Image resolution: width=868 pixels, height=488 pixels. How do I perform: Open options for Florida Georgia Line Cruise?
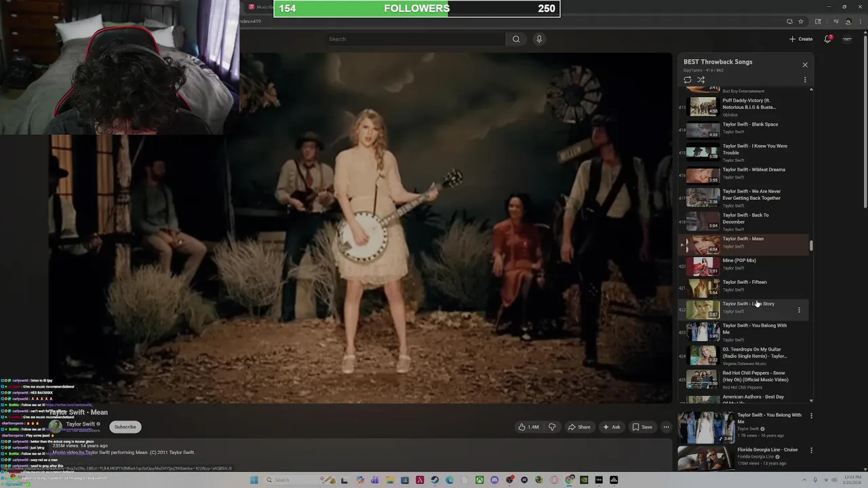pyautogui.click(x=811, y=450)
